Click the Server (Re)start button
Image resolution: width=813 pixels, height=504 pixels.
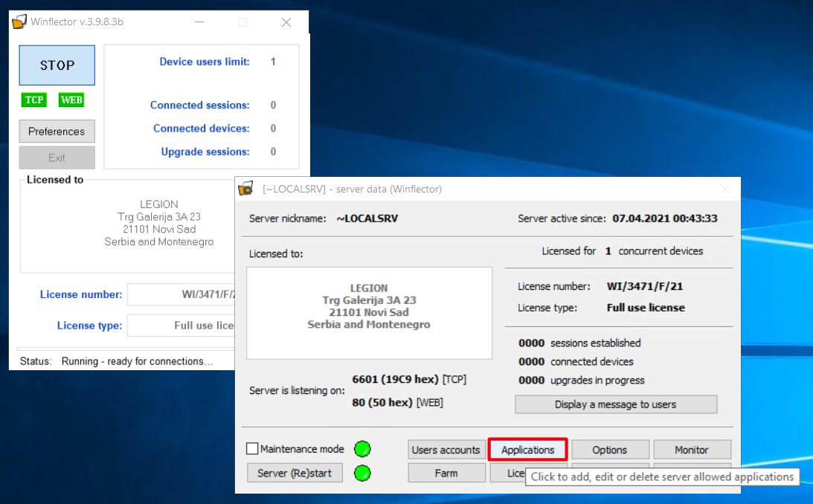[x=295, y=473]
